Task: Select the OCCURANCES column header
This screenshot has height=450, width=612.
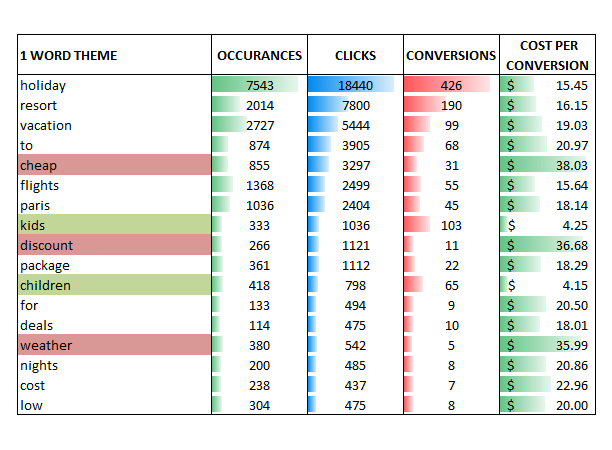Action: click(259, 56)
